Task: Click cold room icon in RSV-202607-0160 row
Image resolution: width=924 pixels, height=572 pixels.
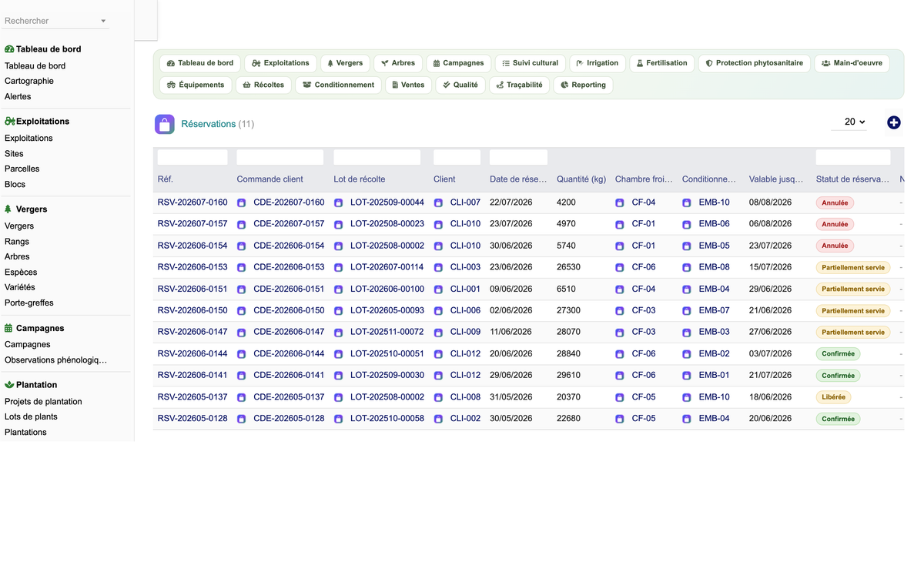Action: click(x=620, y=203)
